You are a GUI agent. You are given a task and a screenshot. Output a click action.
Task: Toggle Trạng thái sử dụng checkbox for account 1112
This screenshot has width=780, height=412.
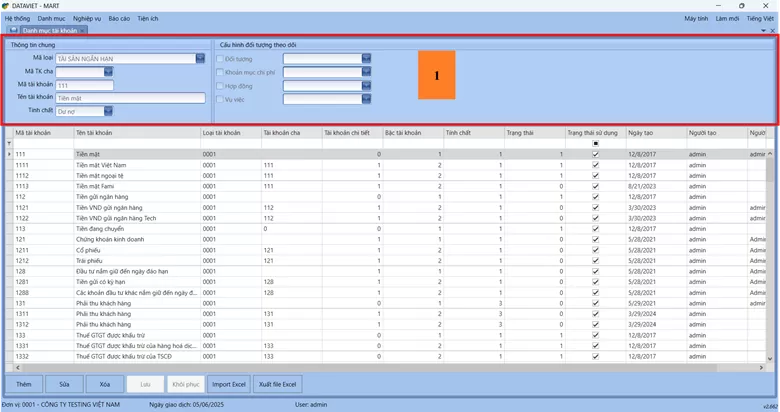pos(595,176)
